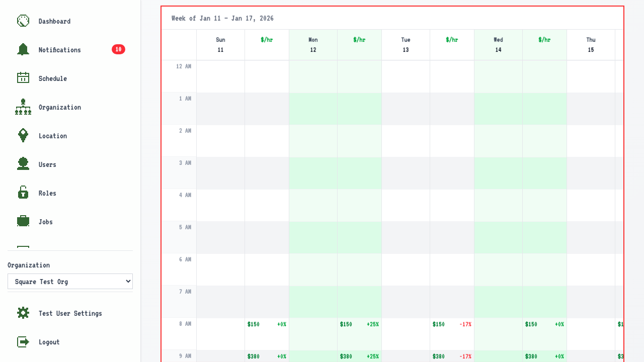644x362 pixels.
Task: Select the Tue 13 column header
Action: pyautogui.click(x=406, y=45)
